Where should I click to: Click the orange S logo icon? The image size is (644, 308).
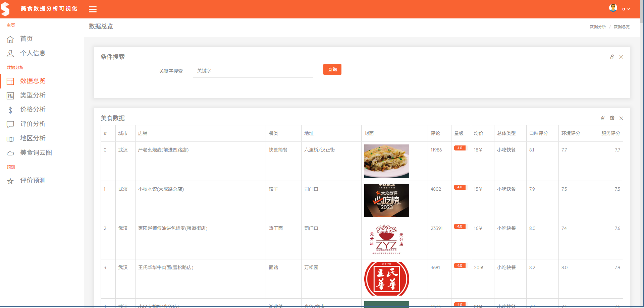(5, 9)
